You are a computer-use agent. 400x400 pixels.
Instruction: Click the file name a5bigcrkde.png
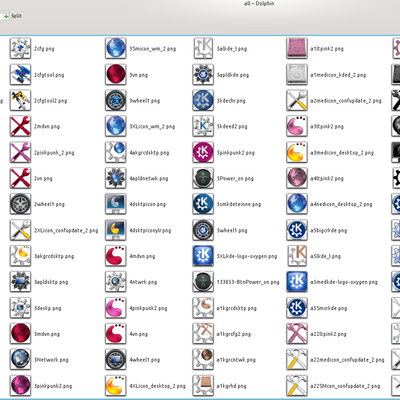[329, 231]
